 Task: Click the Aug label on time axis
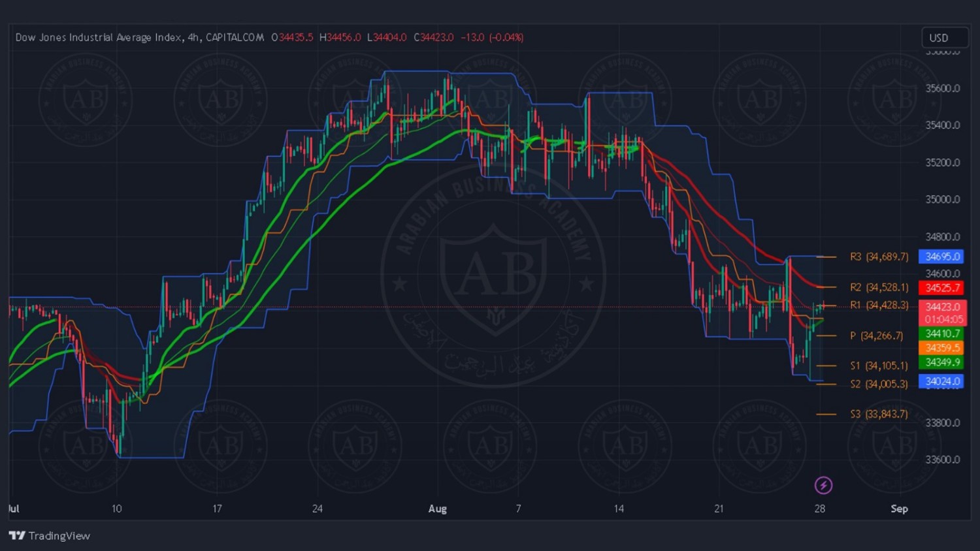437,509
